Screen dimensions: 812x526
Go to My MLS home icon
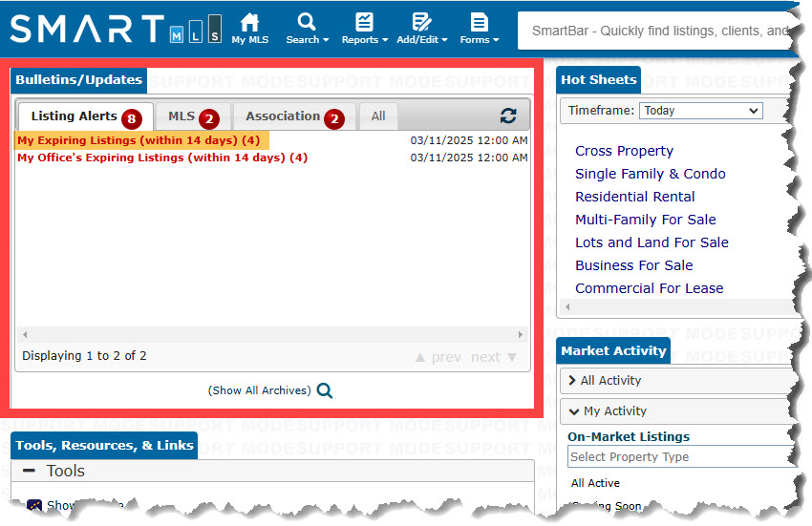(x=249, y=29)
